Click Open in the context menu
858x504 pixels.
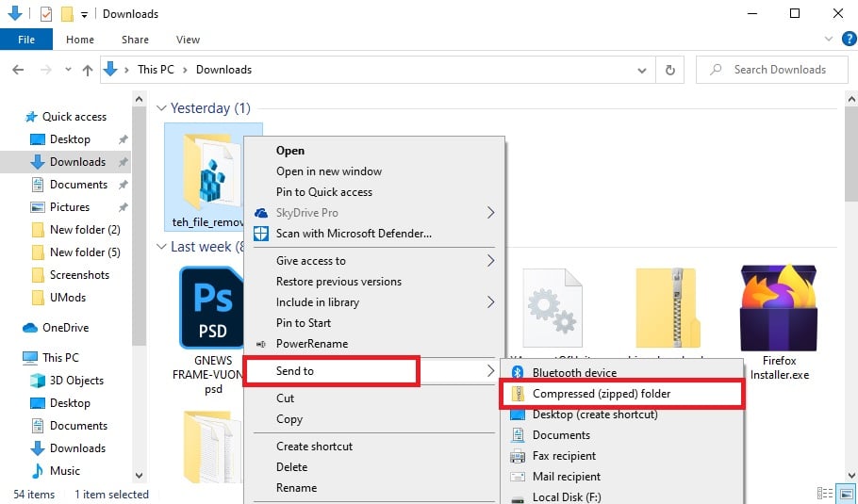coord(290,151)
